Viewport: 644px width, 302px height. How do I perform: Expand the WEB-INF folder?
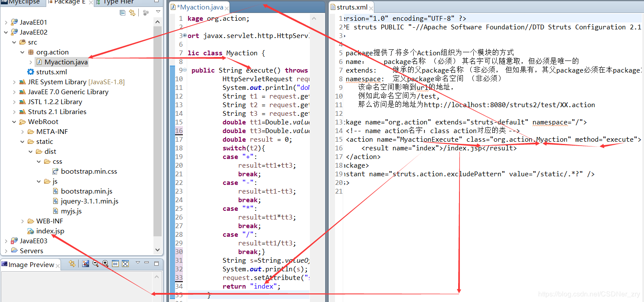pyautogui.click(x=22, y=221)
